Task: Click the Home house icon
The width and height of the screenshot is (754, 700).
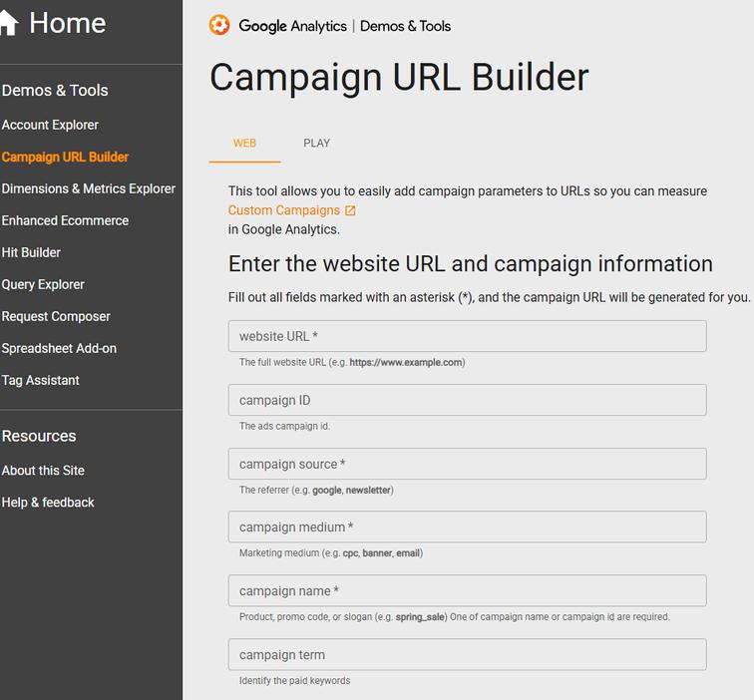Action: tap(8, 23)
